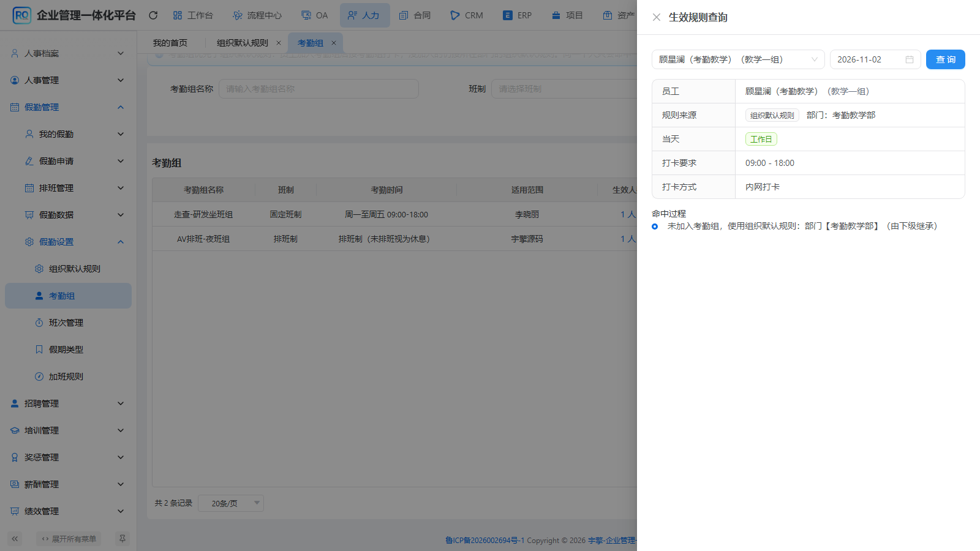Open 班次管理 in sidebar

[x=68, y=323]
